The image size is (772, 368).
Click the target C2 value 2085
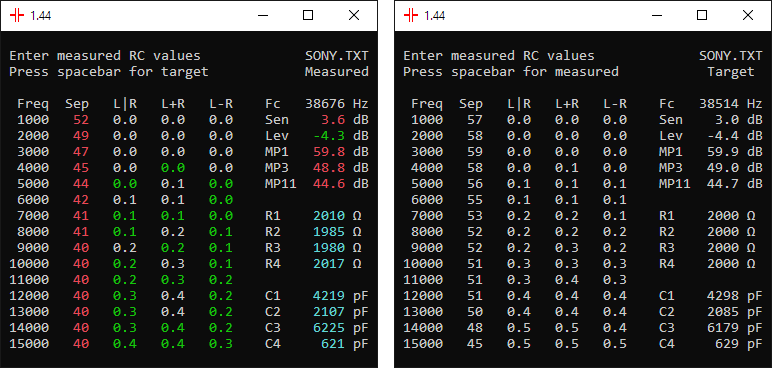(x=723, y=312)
